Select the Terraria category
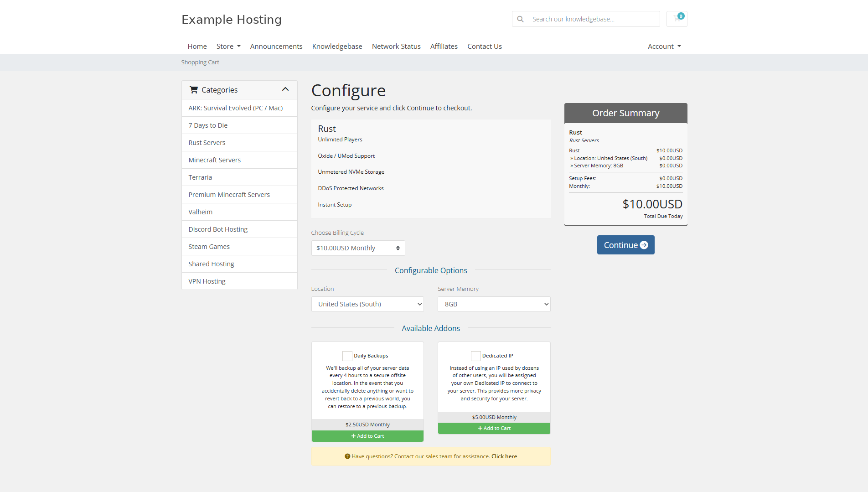The width and height of the screenshot is (868, 492). tap(239, 177)
